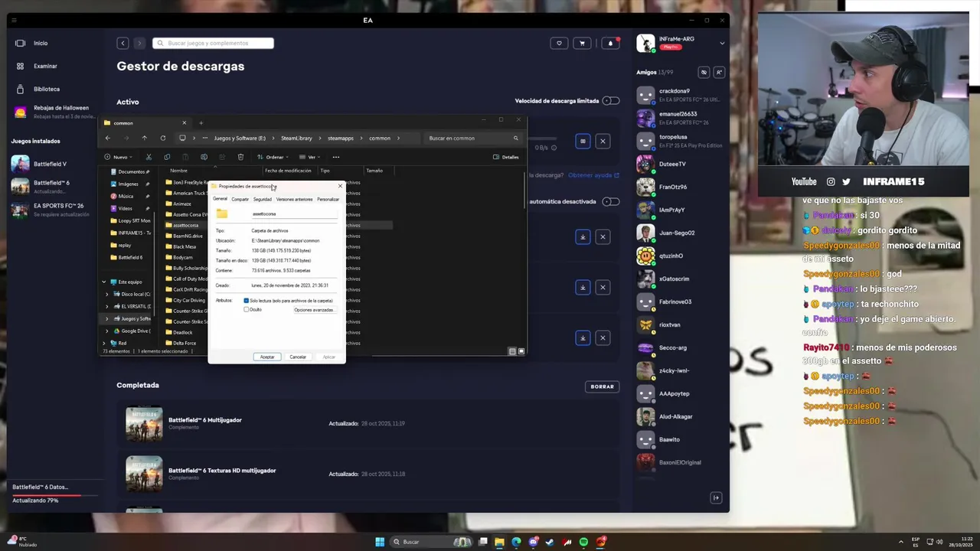
Task: Click BORRAR for completed downloads
Action: pos(602,386)
